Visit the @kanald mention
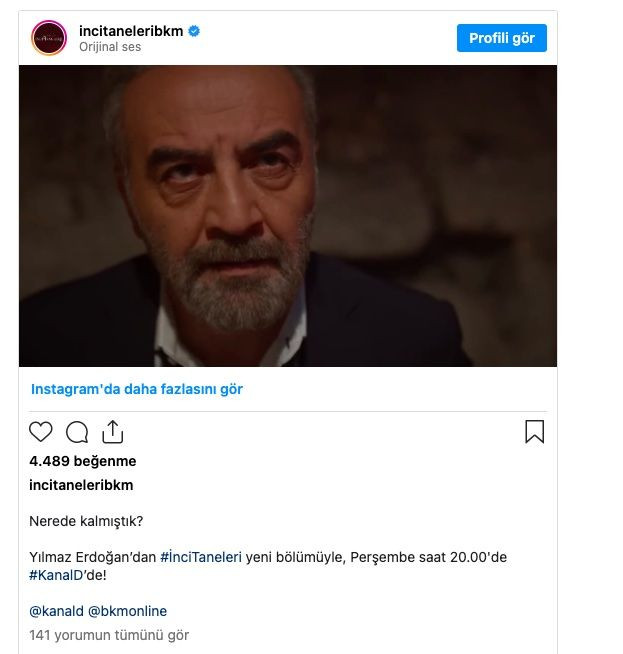The image size is (623, 654). (x=56, y=611)
